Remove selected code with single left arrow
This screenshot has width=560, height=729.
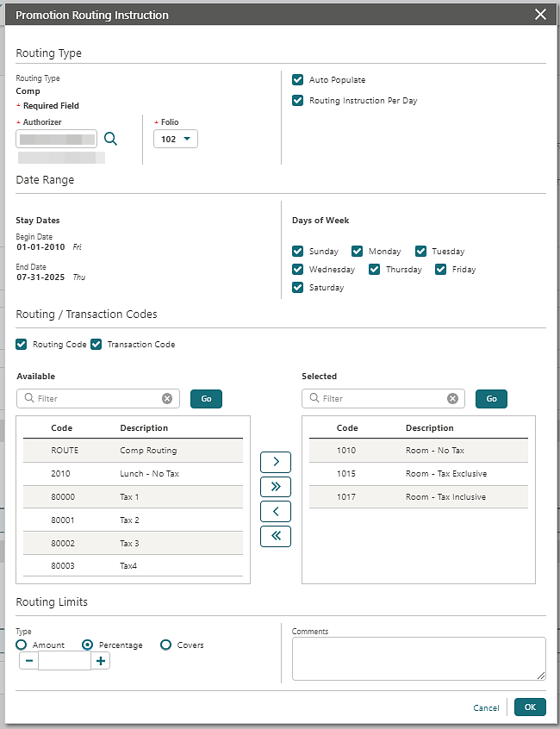click(x=276, y=511)
